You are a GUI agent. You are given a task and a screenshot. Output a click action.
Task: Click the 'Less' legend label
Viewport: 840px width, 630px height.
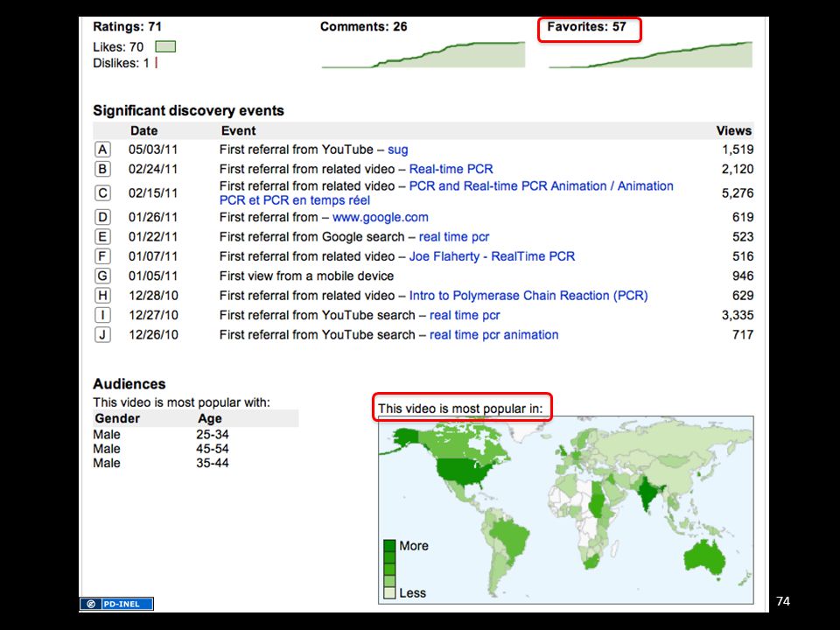click(x=412, y=593)
